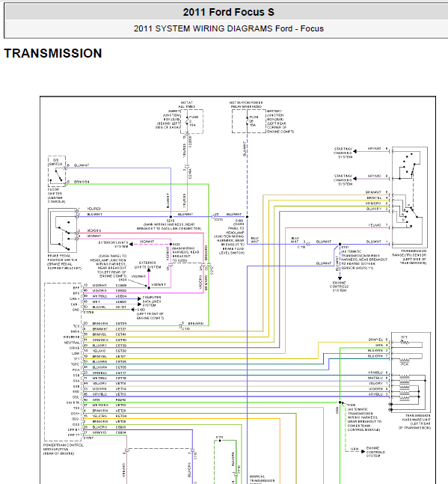Click the EXTERIOR LIGHTS SYSTEM label beside the dashed arrow
The image size is (448, 484).
[113, 245]
